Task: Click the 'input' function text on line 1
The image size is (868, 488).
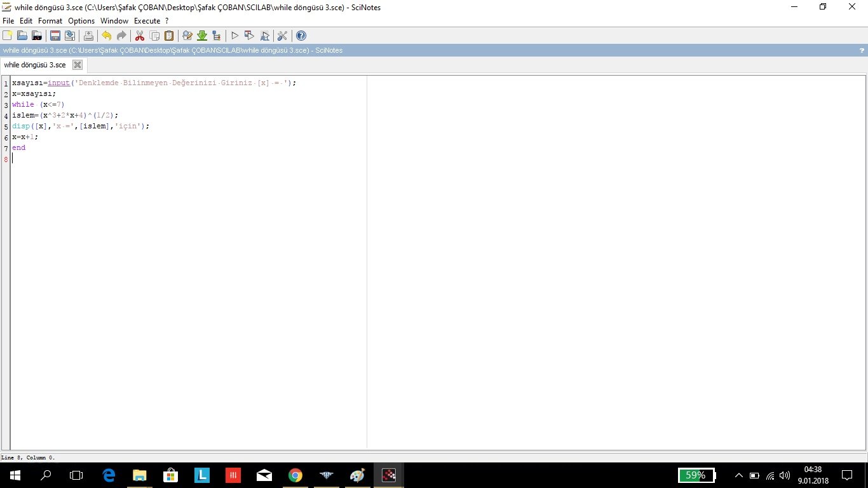Action: [x=58, y=83]
